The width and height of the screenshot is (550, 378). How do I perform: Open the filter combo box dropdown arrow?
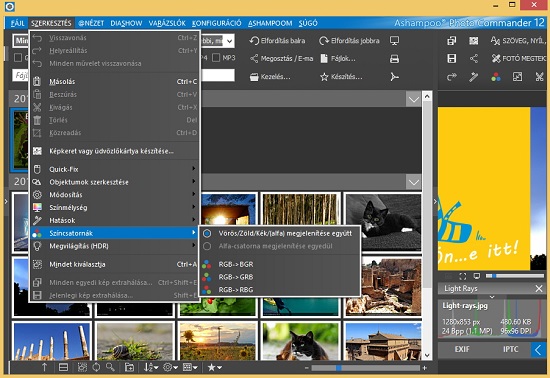(229, 41)
